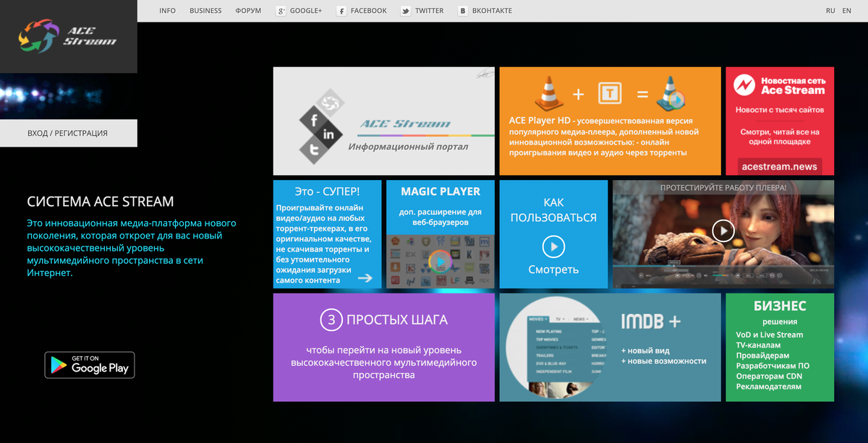Click the Facebook diamond on information portal tile

pyautogui.click(x=315, y=121)
